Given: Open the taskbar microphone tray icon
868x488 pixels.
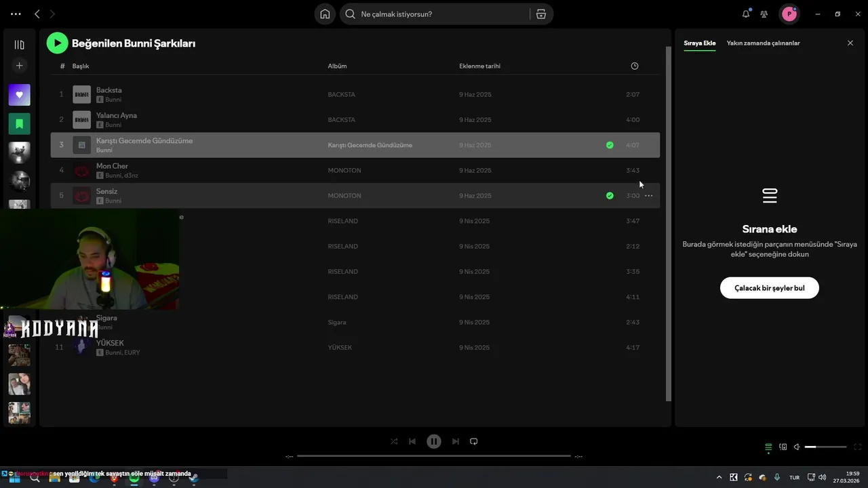Looking at the screenshot, I should click(777, 477).
